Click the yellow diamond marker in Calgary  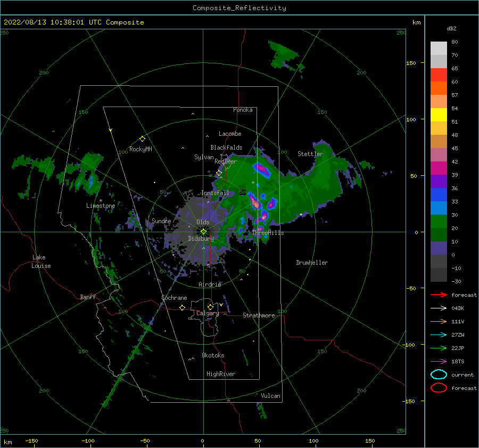click(210, 307)
